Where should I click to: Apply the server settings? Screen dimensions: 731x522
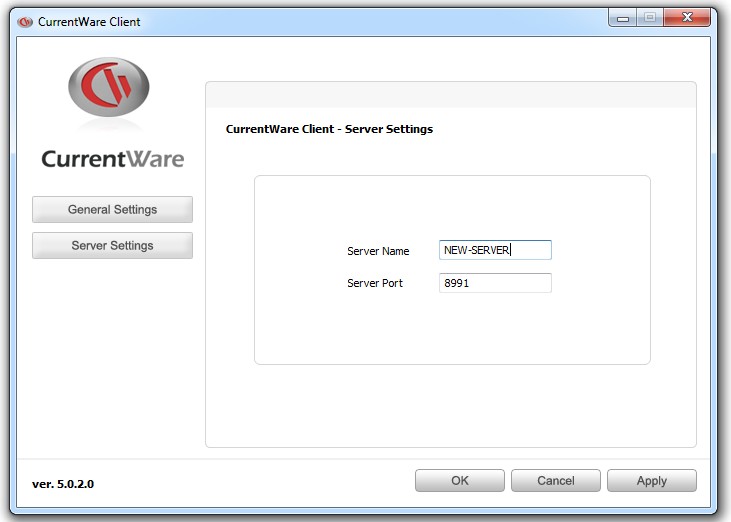click(651, 481)
